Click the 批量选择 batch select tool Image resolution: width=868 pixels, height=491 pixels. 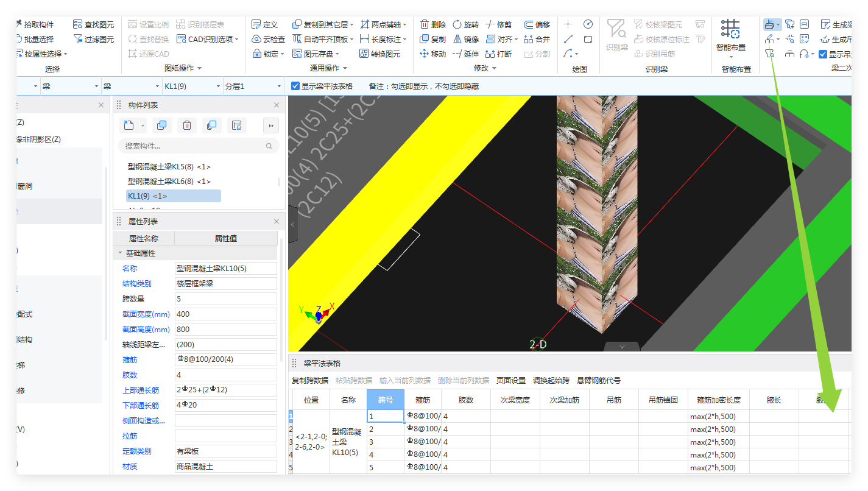[35, 39]
